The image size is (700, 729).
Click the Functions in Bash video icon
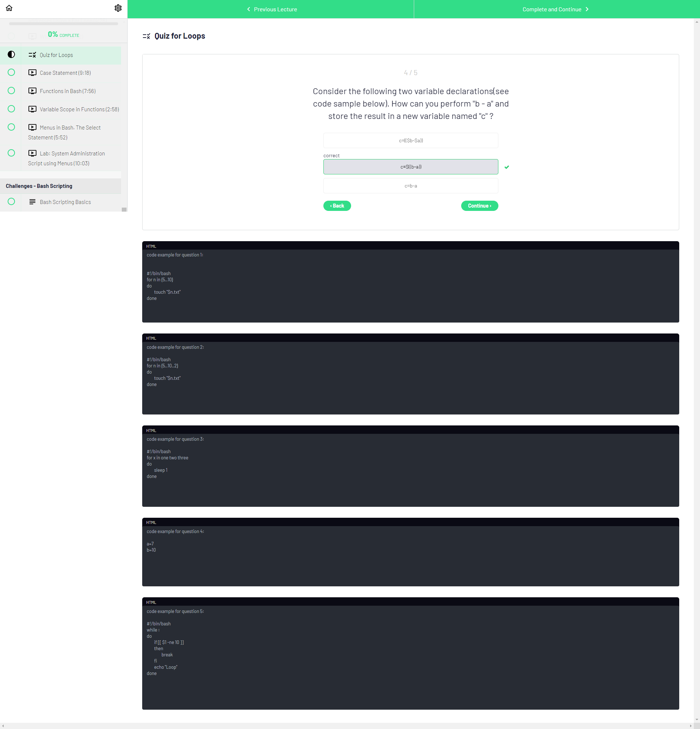(x=32, y=91)
